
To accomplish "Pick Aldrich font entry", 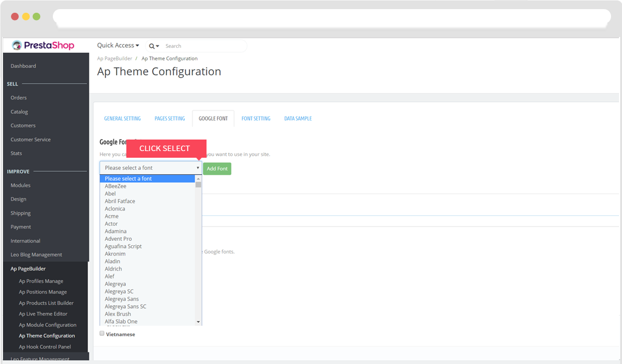I will [x=148, y=269].
